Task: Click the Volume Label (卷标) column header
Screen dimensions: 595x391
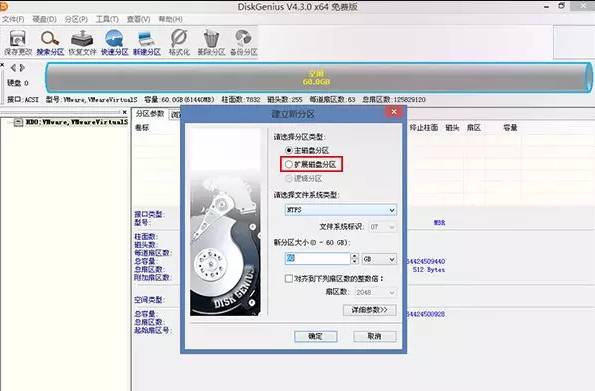Action: point(142,128)
